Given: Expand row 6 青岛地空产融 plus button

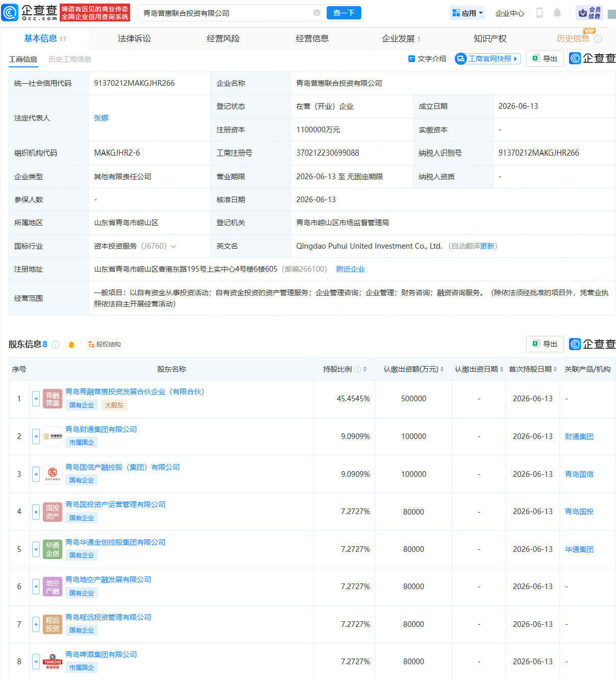Looking at the screenshot, I should [x=36, y=587].
